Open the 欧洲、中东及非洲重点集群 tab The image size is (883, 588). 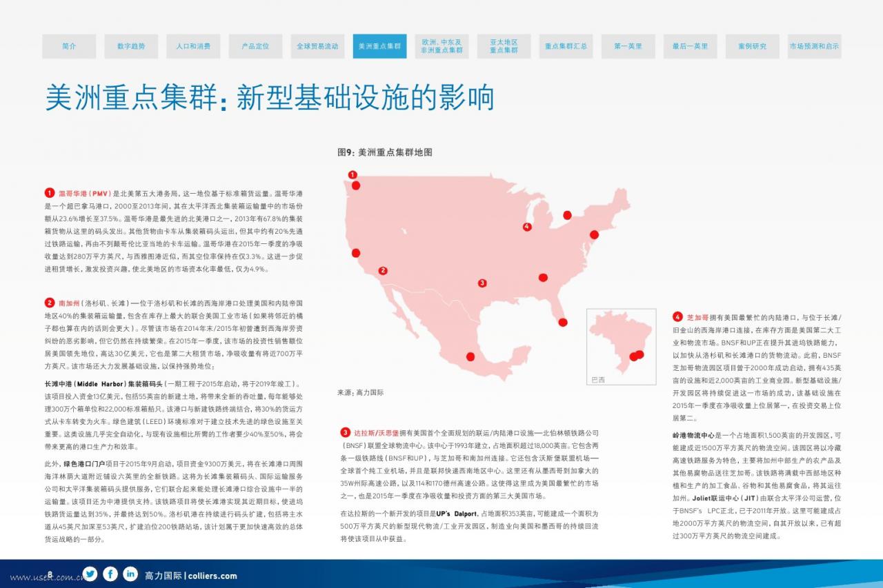point(441,46)
